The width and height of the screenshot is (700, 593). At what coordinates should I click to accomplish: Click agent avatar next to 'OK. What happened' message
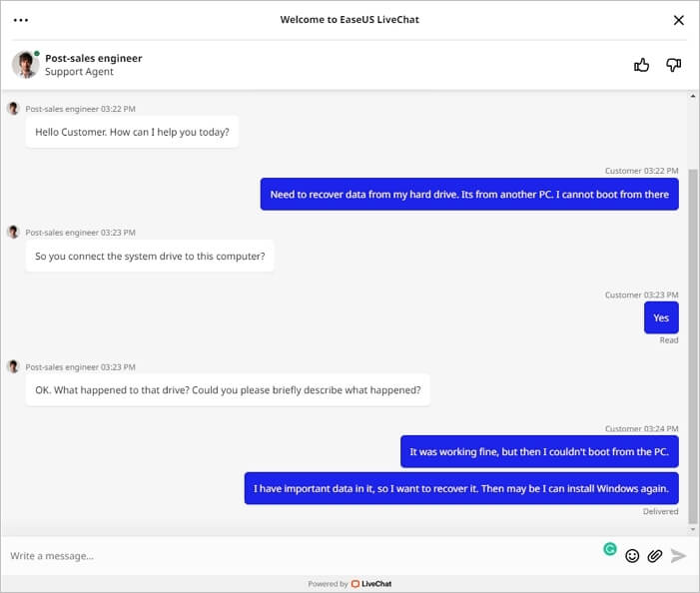tap(13, 366)
